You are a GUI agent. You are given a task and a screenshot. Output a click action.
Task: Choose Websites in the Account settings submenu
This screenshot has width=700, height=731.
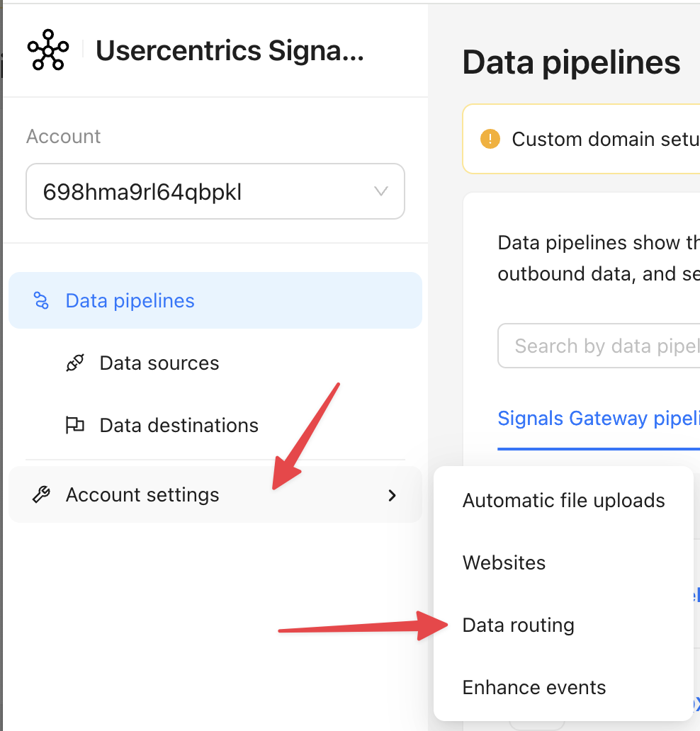(504, 563)
